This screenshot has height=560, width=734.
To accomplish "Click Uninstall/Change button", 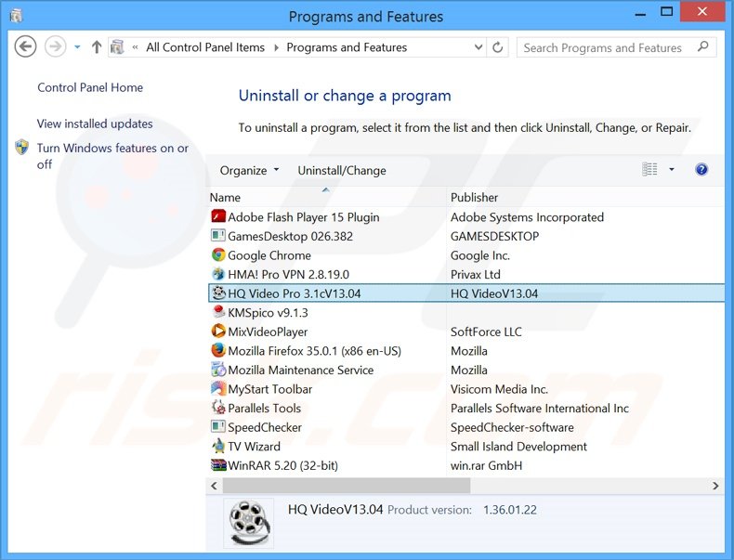I will pyautogui.click(x=342, y=170).
